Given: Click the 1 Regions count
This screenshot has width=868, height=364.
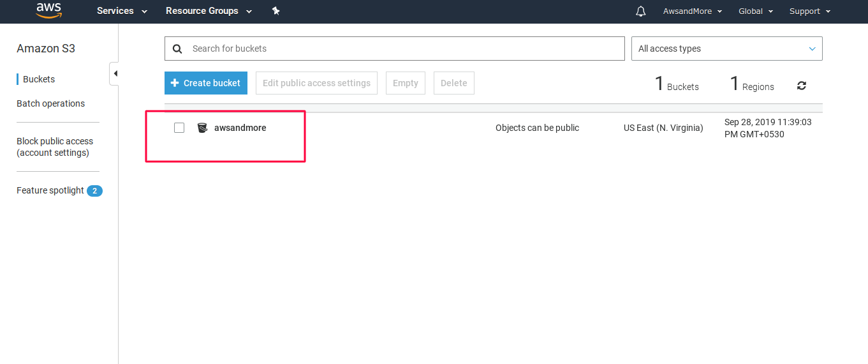Looking at the screenshot, I should [x=752, y=84].
